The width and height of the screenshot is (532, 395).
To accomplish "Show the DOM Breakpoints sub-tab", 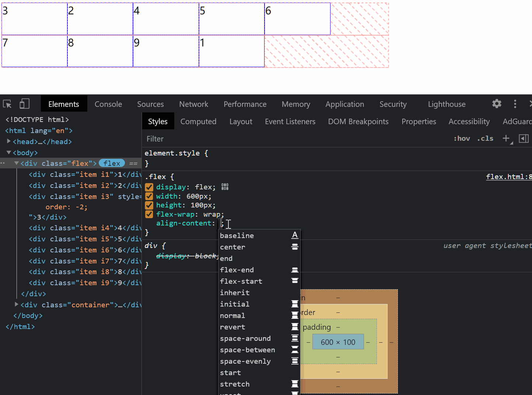I will point(358,122).
